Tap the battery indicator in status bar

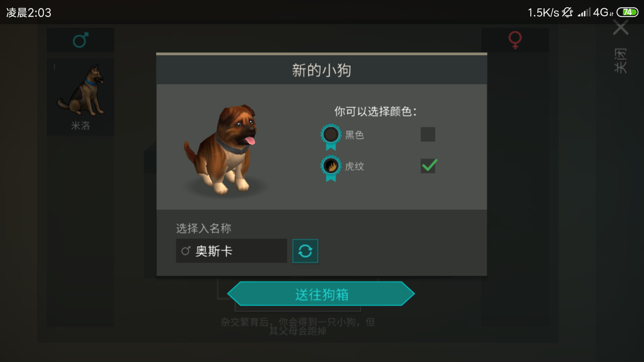[628, 12]
